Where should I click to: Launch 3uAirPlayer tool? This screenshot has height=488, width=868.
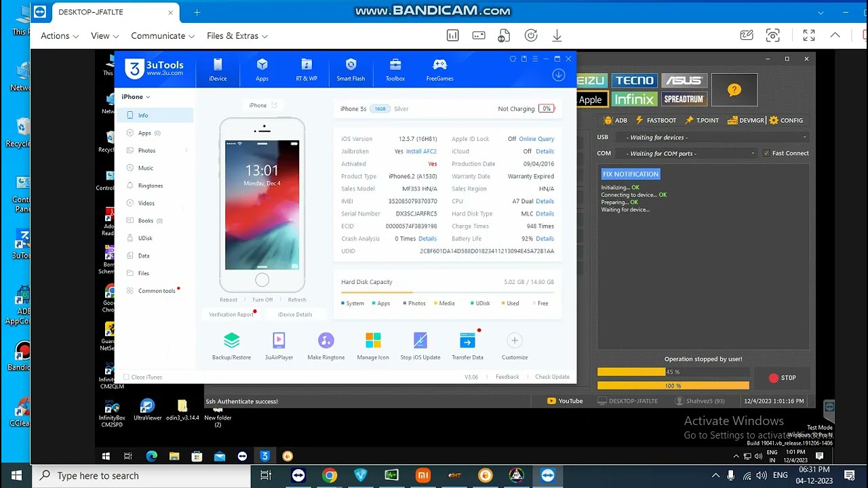tap(279, 346)
